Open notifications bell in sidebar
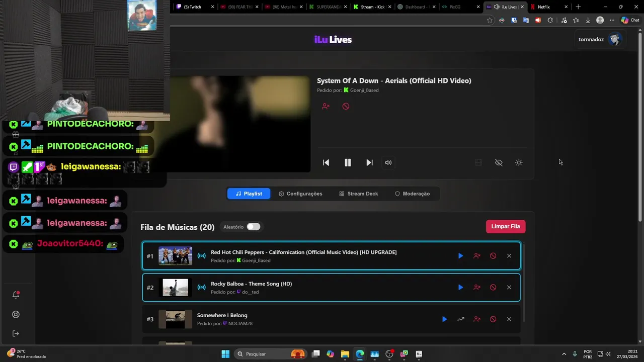The image size is (644, 362). coord(16,295)
